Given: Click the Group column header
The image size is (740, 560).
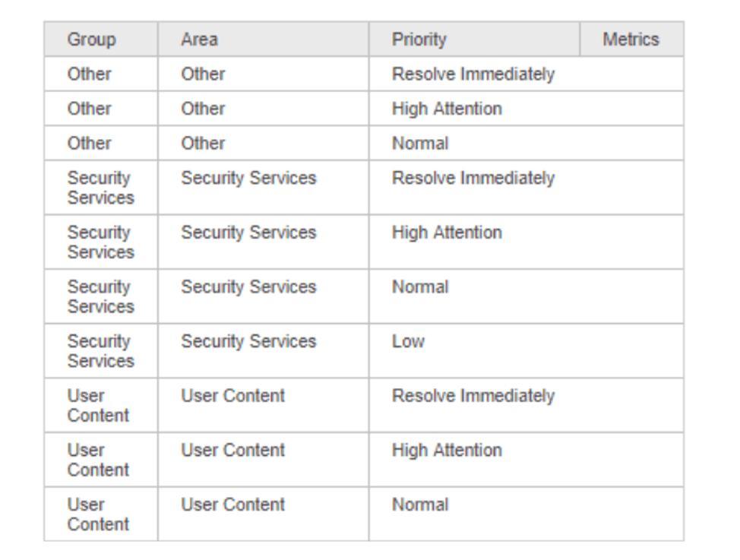Looking at the screenshot, I should pyautogui.click(x=101, y=40).
